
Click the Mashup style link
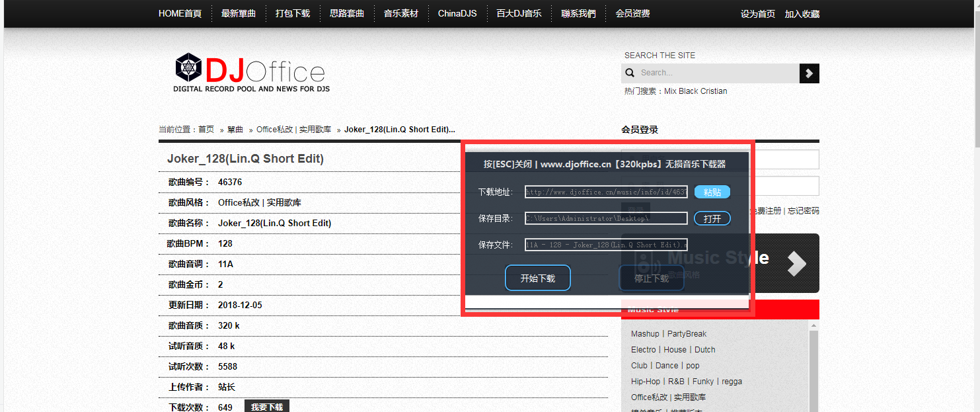click(645, 334)
